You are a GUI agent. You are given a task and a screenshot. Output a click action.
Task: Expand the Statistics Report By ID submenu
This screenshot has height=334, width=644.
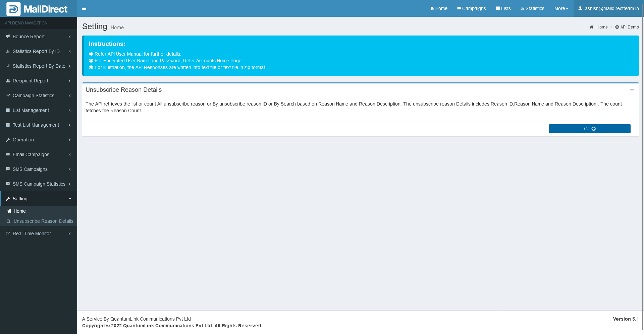tap(39, 51)
